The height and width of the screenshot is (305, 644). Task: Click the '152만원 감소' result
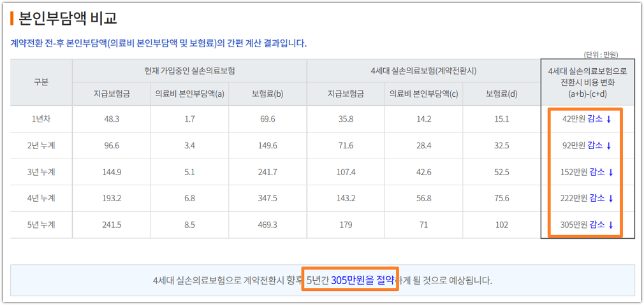pos(587,172)
